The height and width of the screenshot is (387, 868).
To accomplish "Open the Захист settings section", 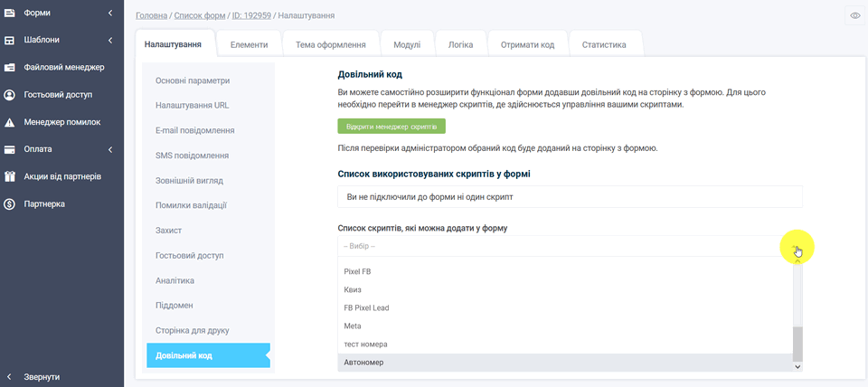I will tap(169, 231).
